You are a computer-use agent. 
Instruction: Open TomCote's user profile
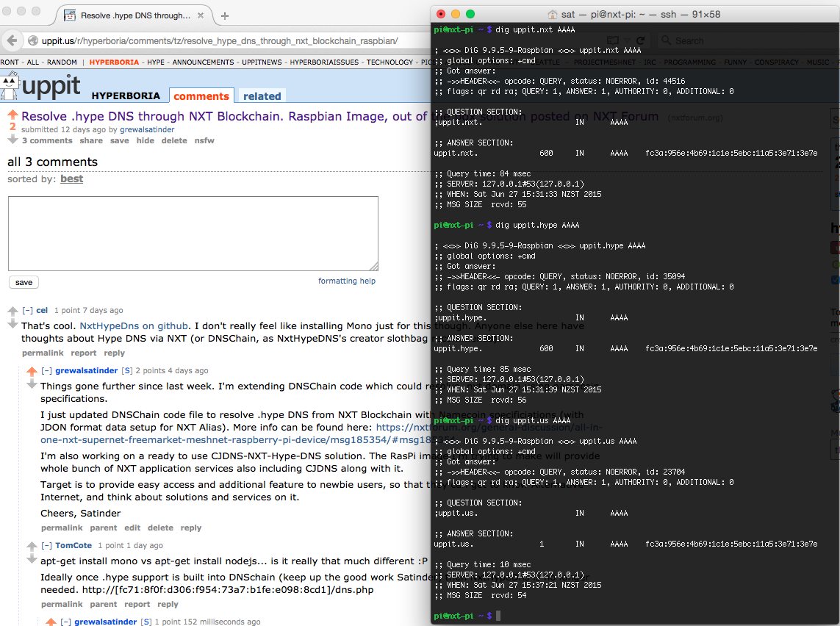click(73, 545)
